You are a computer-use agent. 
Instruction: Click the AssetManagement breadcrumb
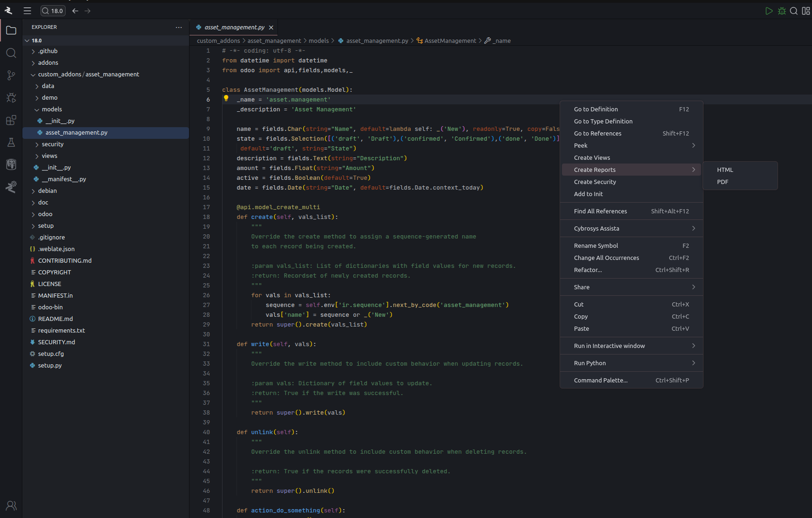point(450,41)
